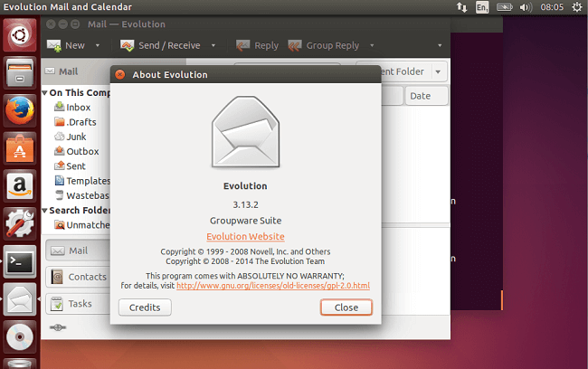
Task: Open the Files manager in launcher
Action: [x=20, y=72]
